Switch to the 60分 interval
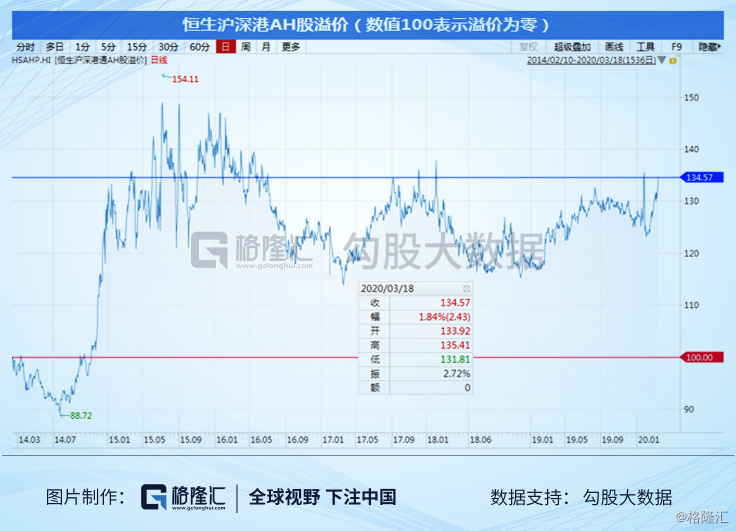This screenshot has height=531, width=736. (x=199, y=47)
